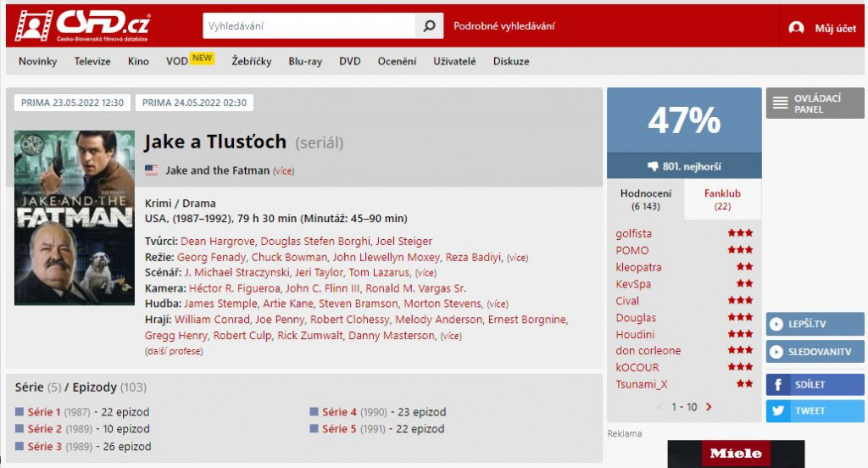Open the Uživatelé users menu
868x468 pixels.
(x=454, y=62)
